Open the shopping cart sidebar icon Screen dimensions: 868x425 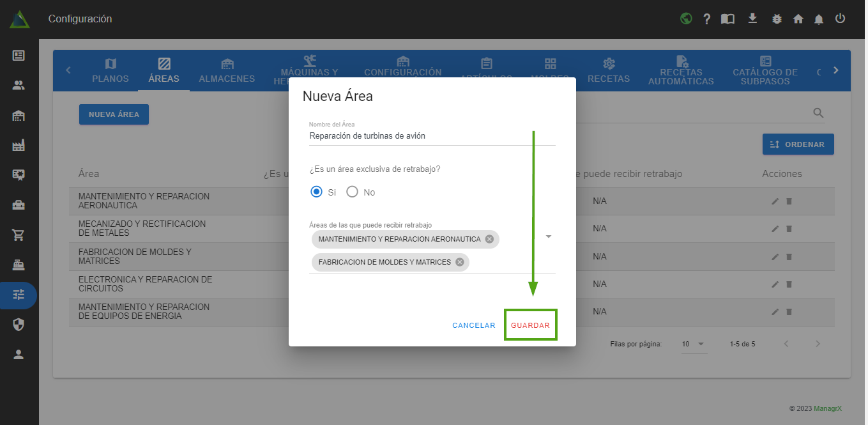click(x=19, y=235)
